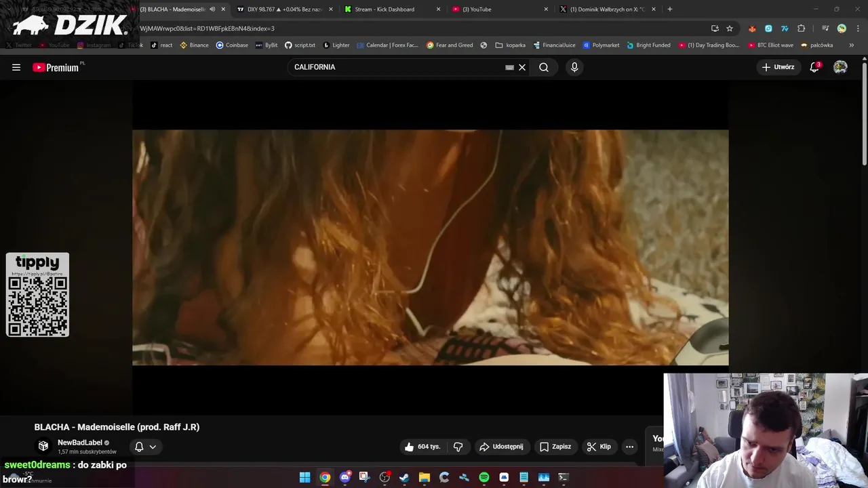Open File Explorer from the taskbar

coord(425,477)
